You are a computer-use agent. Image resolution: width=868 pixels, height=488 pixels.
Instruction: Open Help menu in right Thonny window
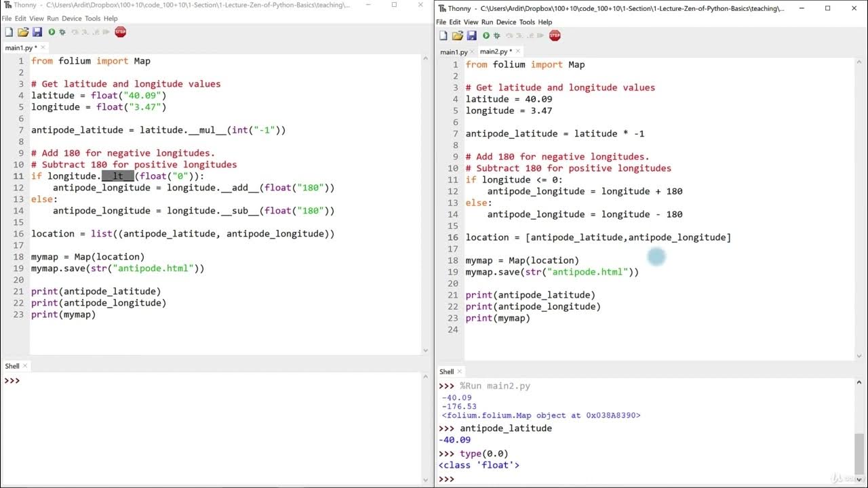545,22
